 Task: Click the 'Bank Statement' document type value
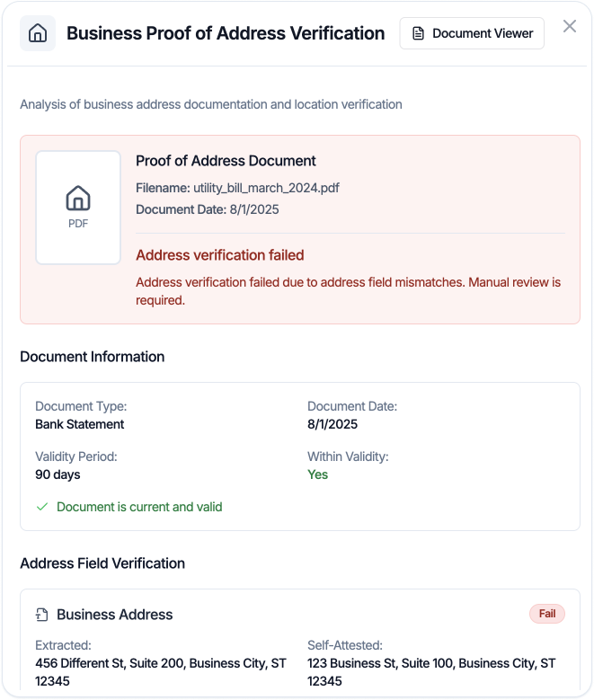[x=79, y=424]
